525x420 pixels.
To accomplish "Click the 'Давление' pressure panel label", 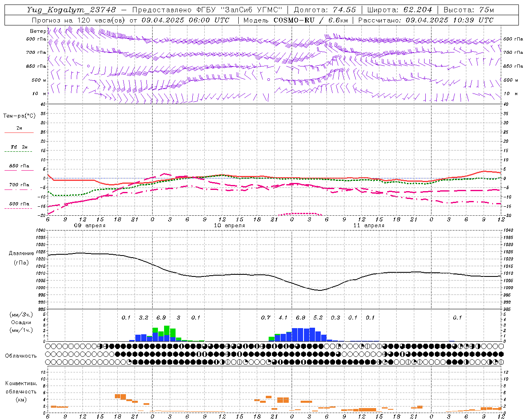I will [21, 253].
